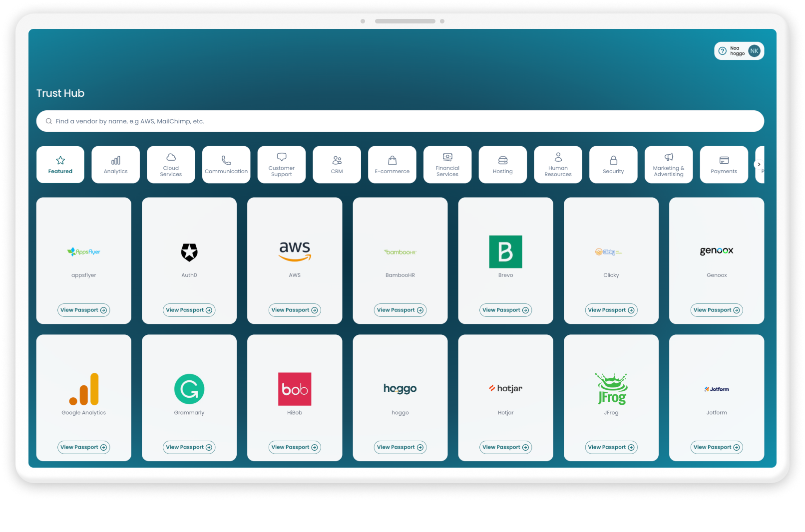Click the AWS logo
Image resolution: width=805 pixels, height=532 pixels.
click(295, 251)
